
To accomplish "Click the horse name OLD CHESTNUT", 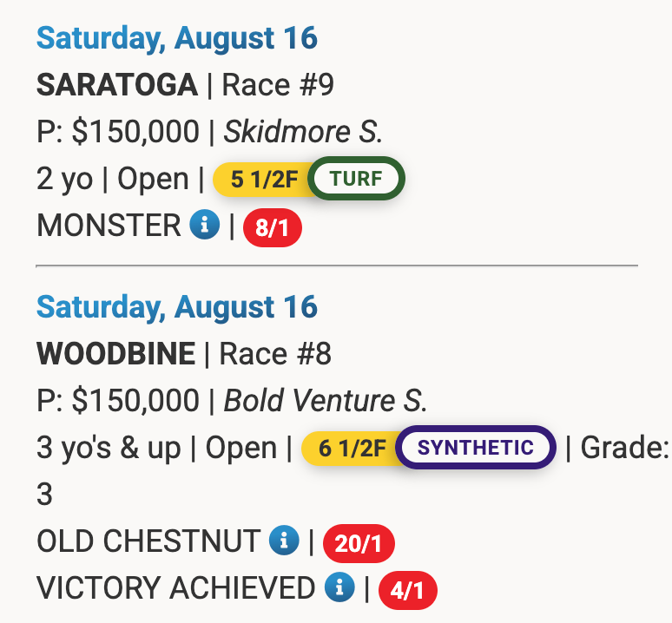I will click(148, 541).
